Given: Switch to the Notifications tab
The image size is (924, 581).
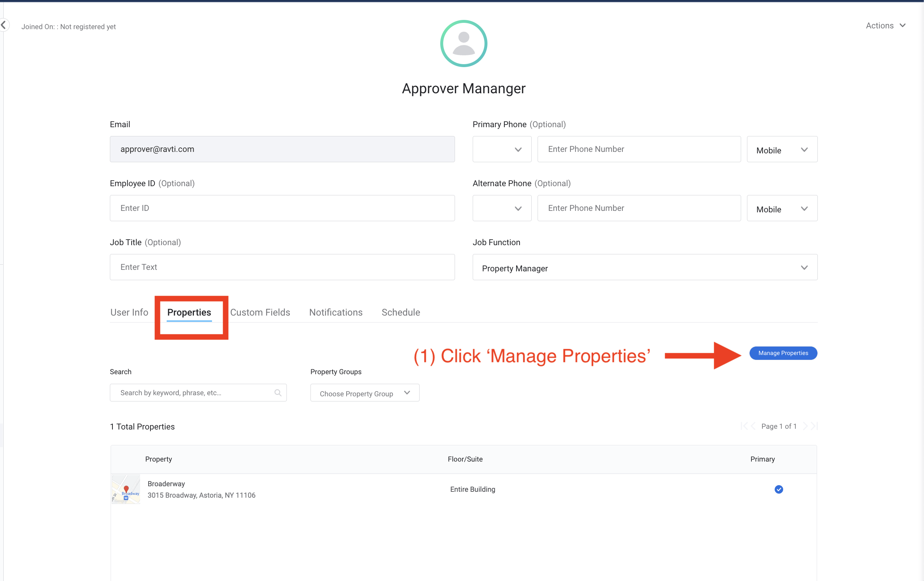Looking at the screenshot, I should [336, 312].
